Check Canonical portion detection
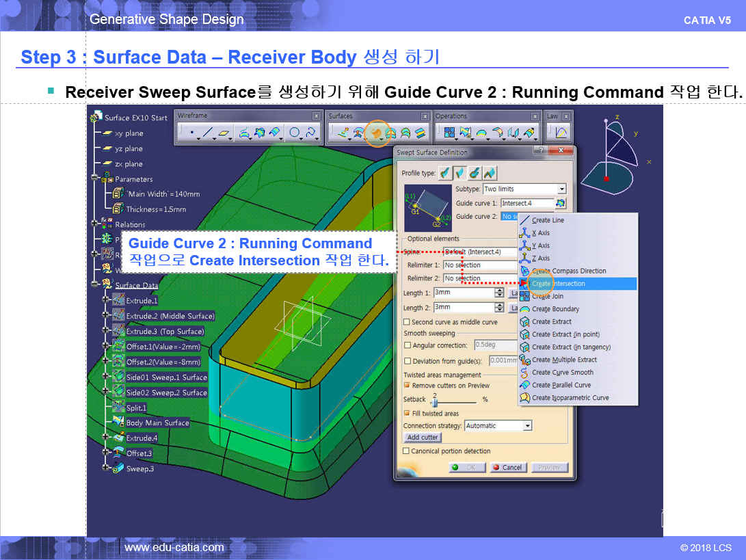The width and height of the screenshot is (746, 560). [407, 451]
